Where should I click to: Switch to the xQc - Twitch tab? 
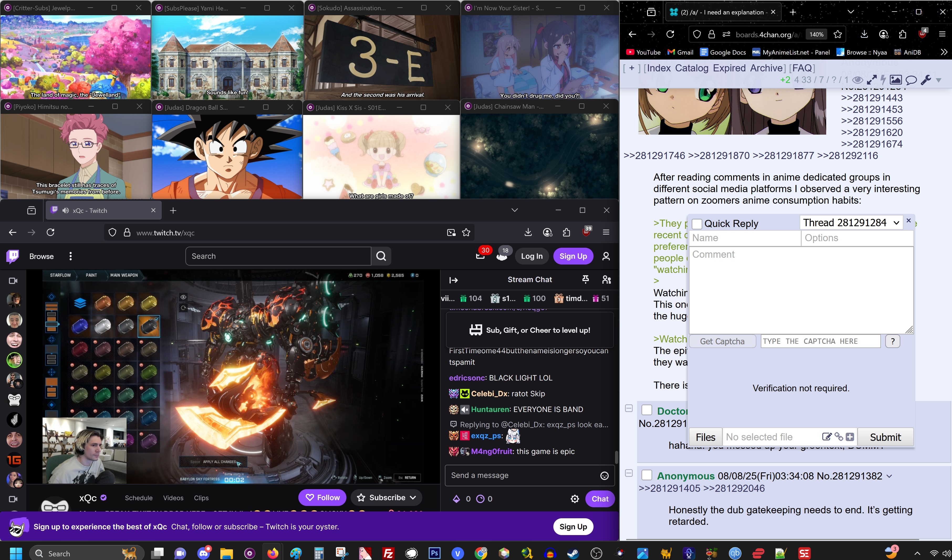[104, 210]
